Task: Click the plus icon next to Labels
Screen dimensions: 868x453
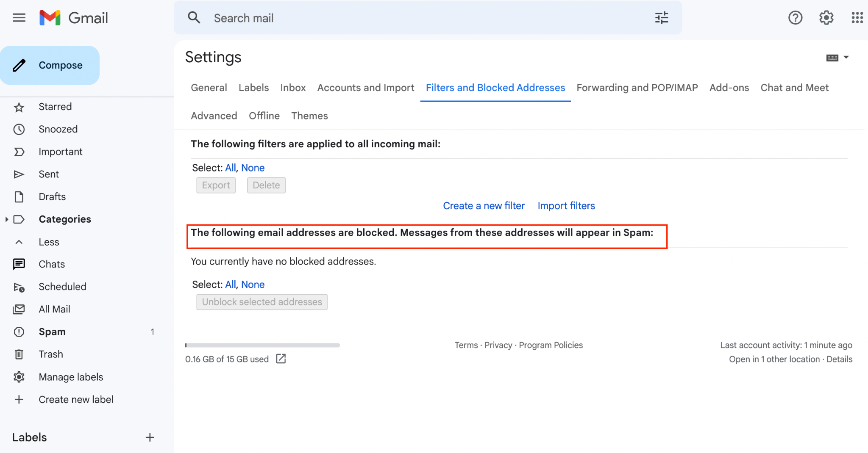Action: pyautogui.click(x=150, y=437)
